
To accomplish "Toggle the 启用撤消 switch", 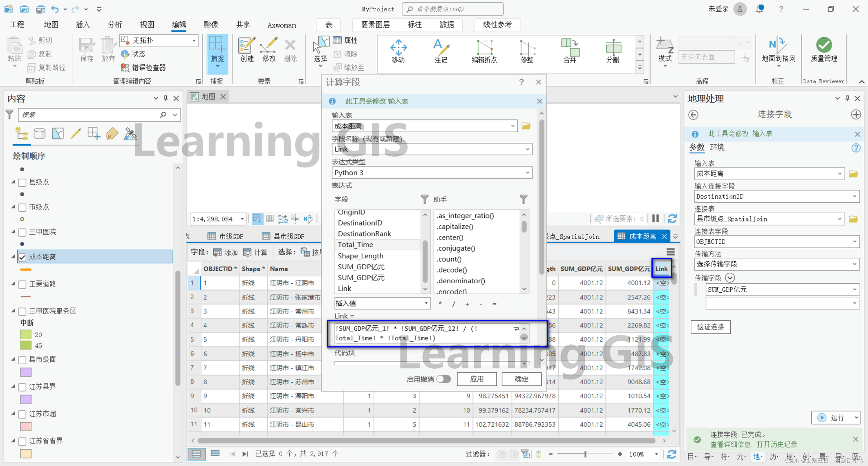I will (x=444, y=379).
